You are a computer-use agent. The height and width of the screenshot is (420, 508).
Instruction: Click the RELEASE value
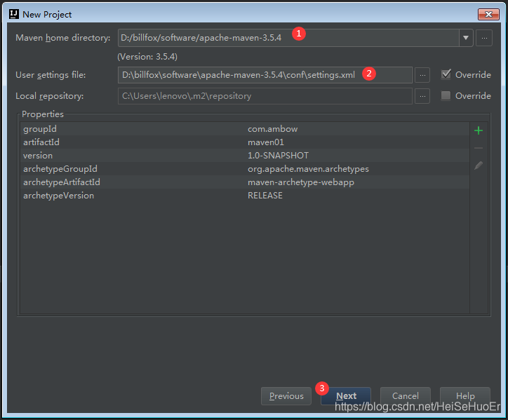tap(265, 195)
